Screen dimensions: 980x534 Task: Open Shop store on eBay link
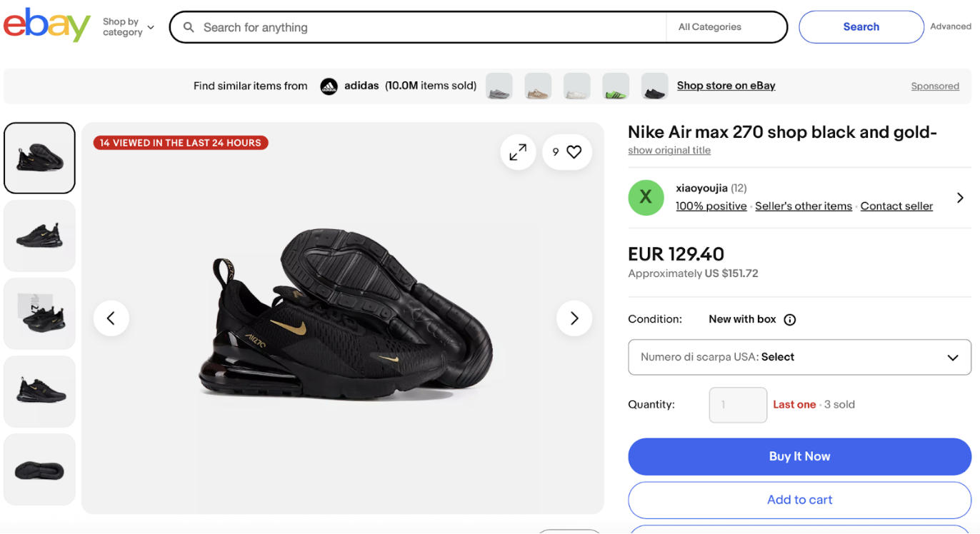[x=726, y=86]
